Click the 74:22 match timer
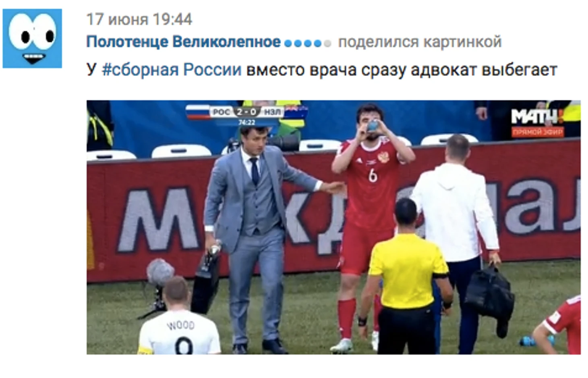 click(246, 122)
